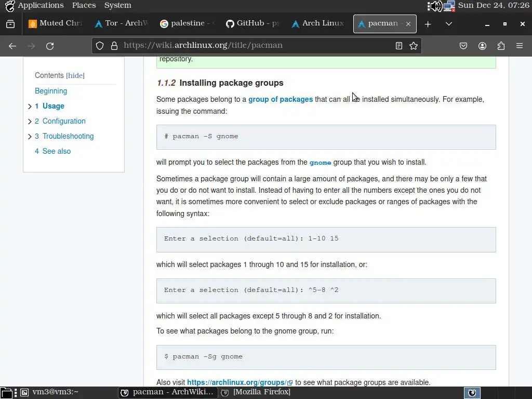Click selection '^5-8 ^2' code block
Image resolution: width=532 pixels, height=399 pixels.
[x=326, y=291]
